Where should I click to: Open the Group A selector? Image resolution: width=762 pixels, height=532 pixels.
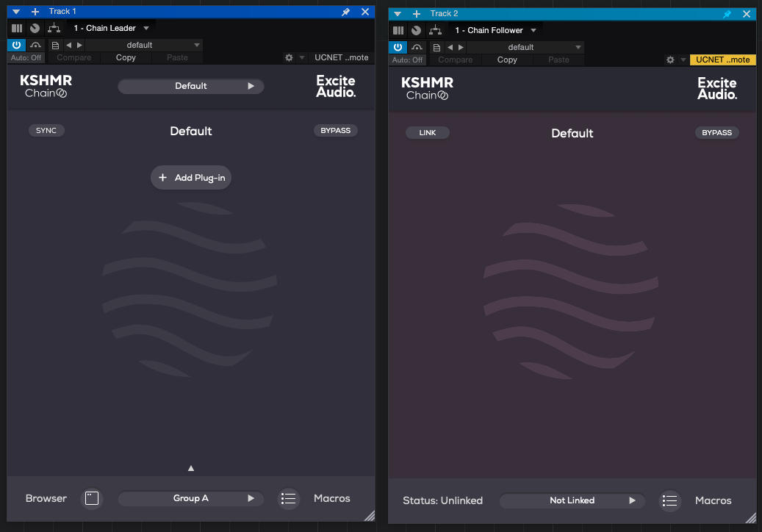tap(191, 498)
